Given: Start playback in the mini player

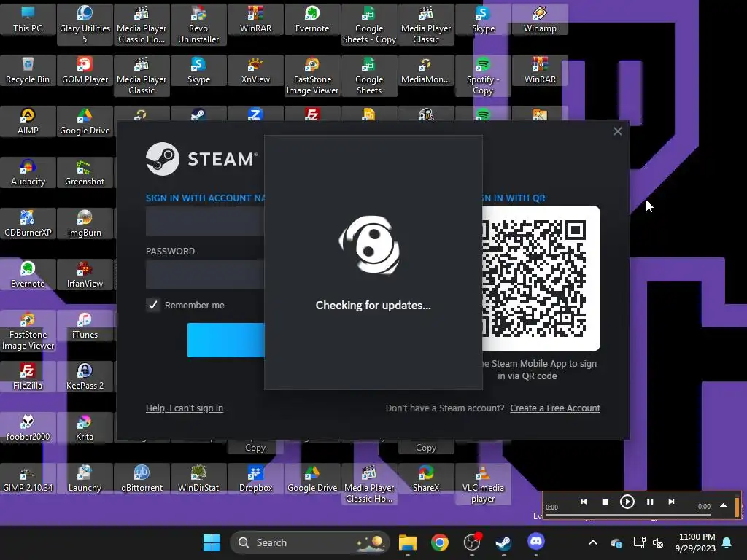Looking at the screenshot, I should pyautogui.click(x=627, y=502).
